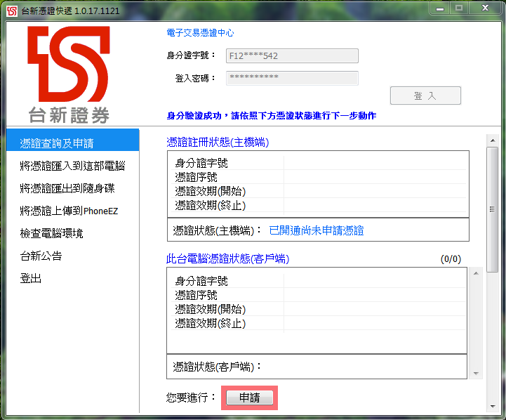Click the 申請 apply button

(x=249, y=398)
